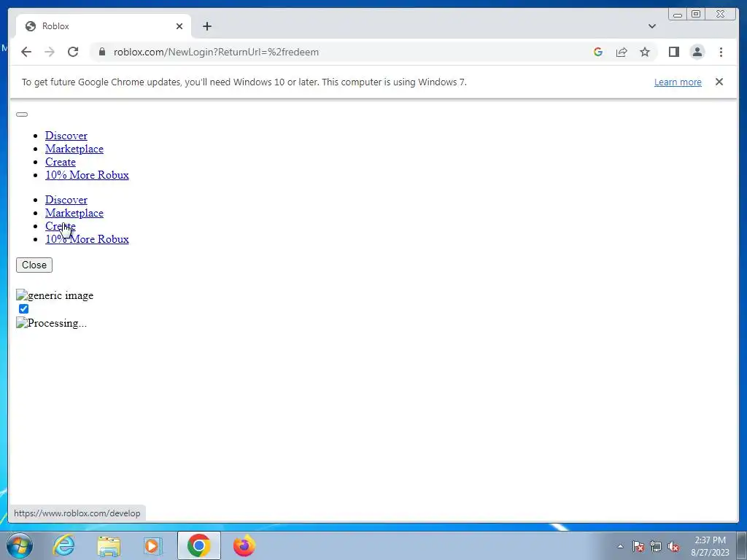Open Marketplace link in second list
The height and width of the screenshot is (560, 747).
74,214
